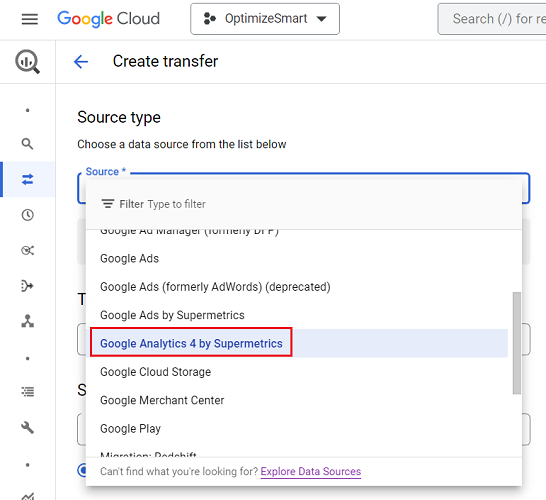Choose Google Analytics 4 by Supermetrics
Viewport: 546px width, 500px height.
tap(297, 343)
